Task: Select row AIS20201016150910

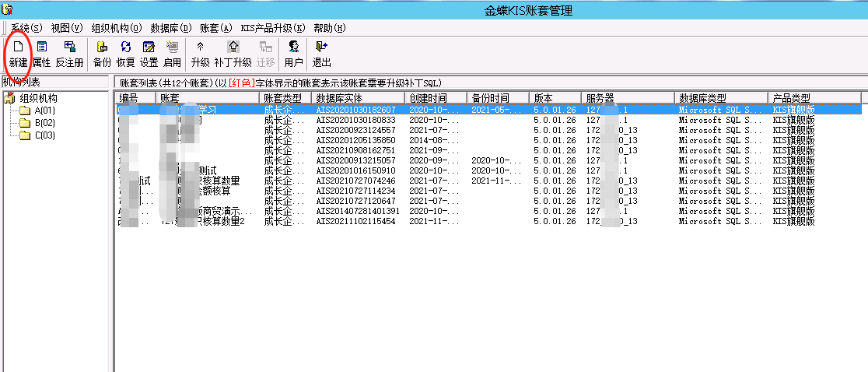Action: (x=488, y=170)
